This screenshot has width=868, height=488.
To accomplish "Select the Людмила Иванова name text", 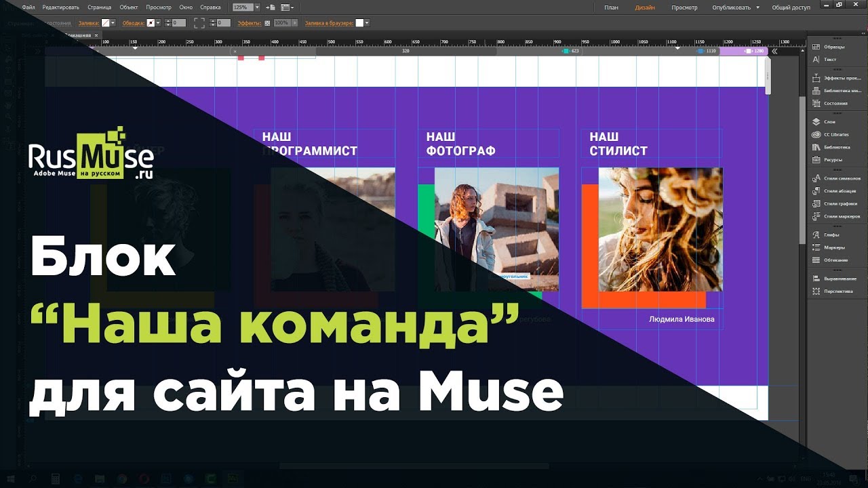I will pos(682,319).
